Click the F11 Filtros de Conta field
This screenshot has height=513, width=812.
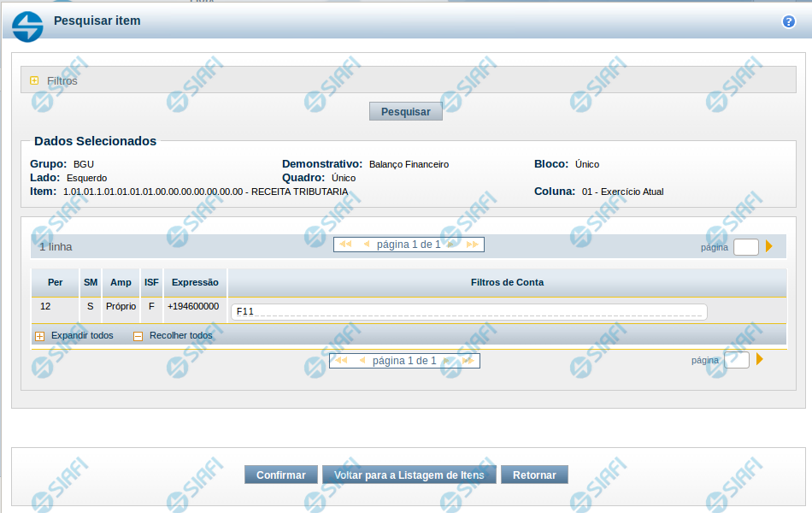pyautogui.click(x=469, y=311)
